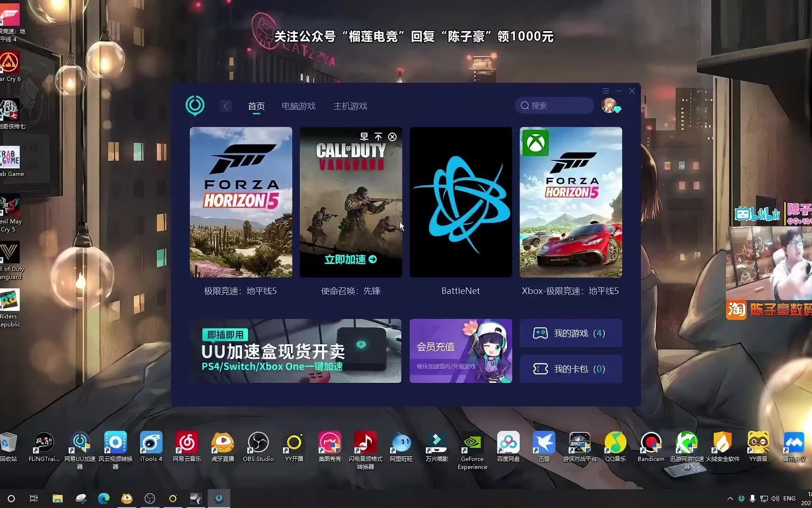The height and width of the screenshot is (508, 812).
Task: Click the BattleNet title text
Action: pyautogui.click(x=461, y=291)
